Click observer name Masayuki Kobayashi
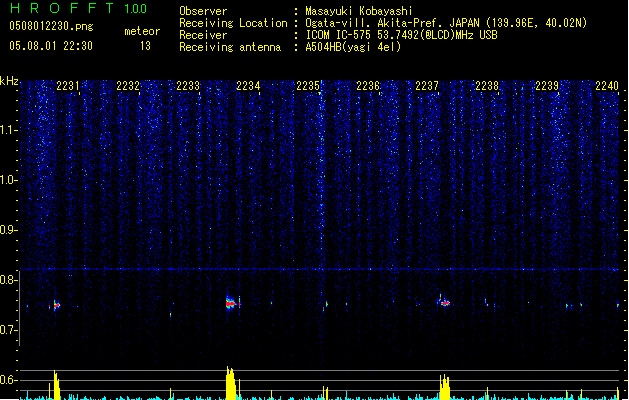The height and width of the screenshot is (400, 629). point(359,11)
